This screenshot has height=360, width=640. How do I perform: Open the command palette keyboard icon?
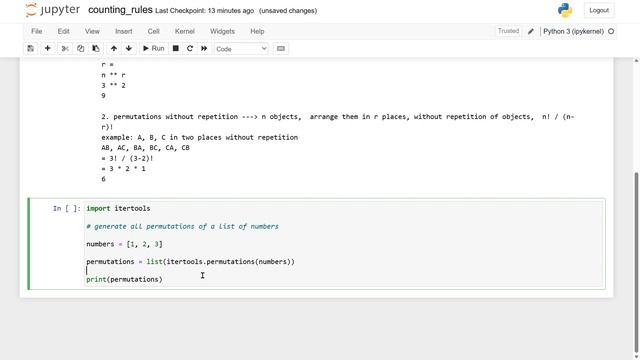click(281, 49)
